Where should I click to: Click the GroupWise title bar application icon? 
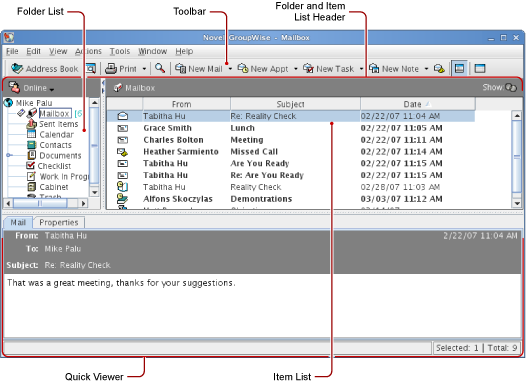[x=9, y=38]
